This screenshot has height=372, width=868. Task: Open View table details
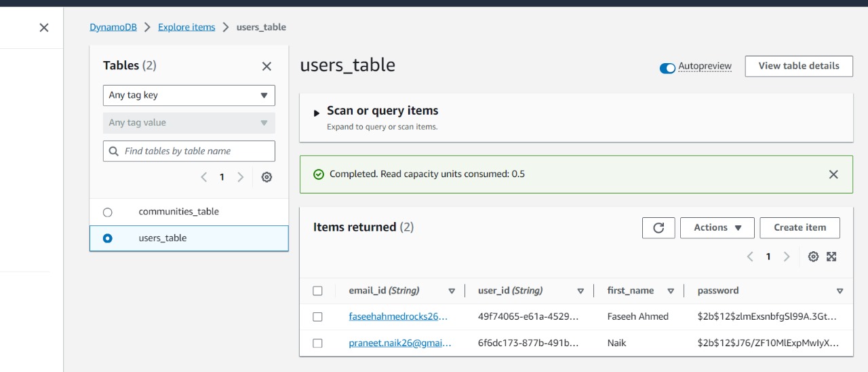798,66
